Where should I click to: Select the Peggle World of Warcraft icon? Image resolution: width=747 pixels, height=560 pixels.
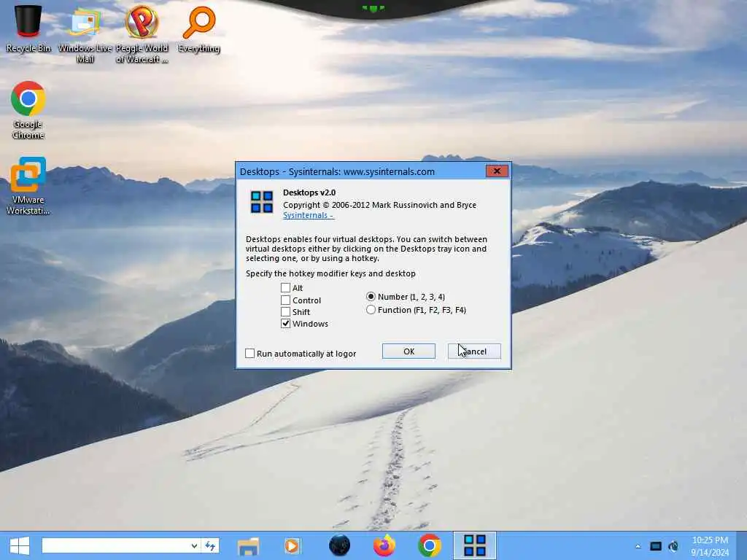click(142, 34)
